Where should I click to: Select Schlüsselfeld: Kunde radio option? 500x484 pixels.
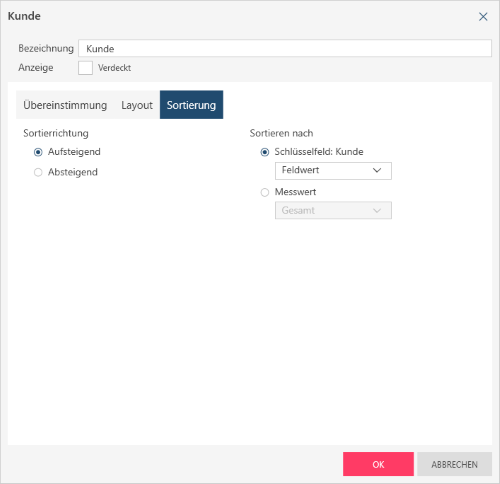(x=265, y=152)
